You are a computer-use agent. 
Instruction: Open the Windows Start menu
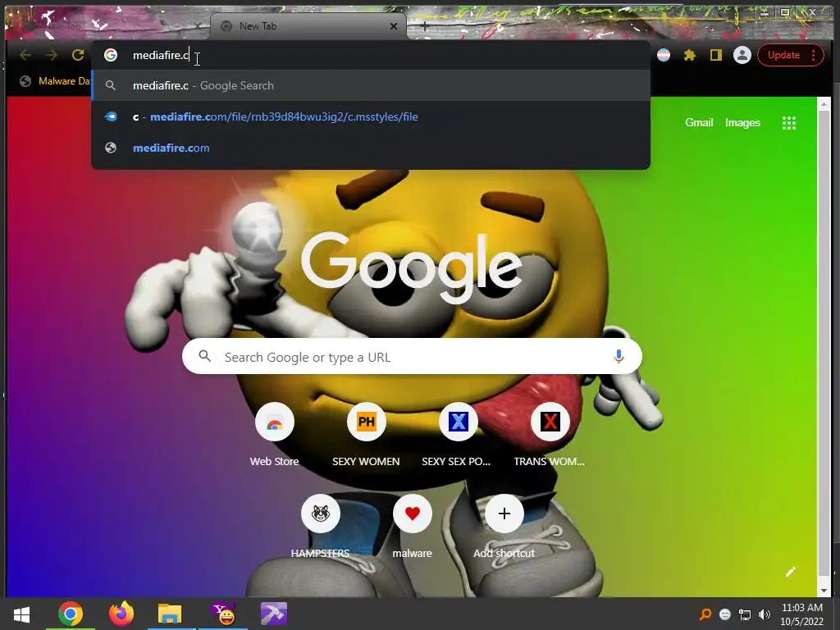pyautogui.click(x=21, y=614)
